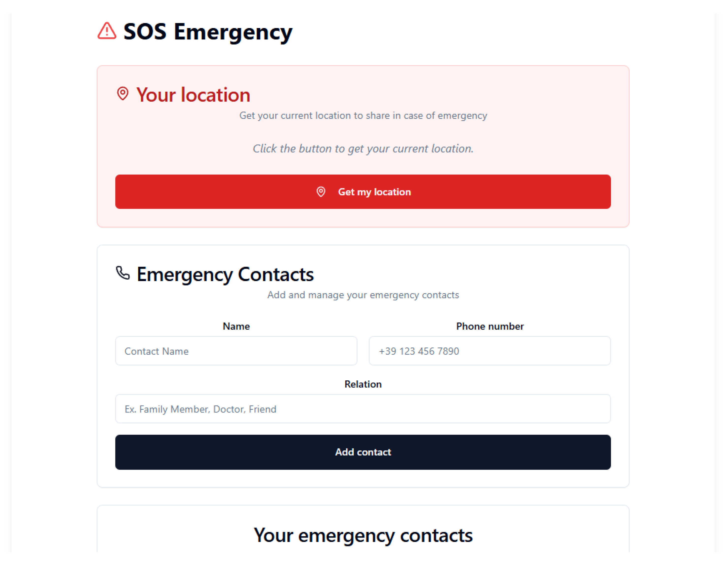Image resolution: width=728 pixels, height=561 pixels.
Task: Click the Add and manage contacts subtitle
Action: tap(363, 295)
